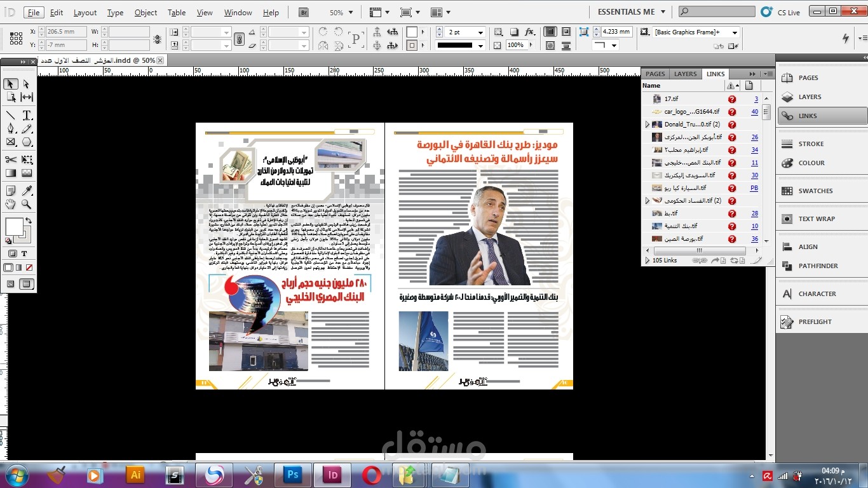Switch to Normal view mode
The height and width of the screenshot is (488, 868).
(11, 284)
